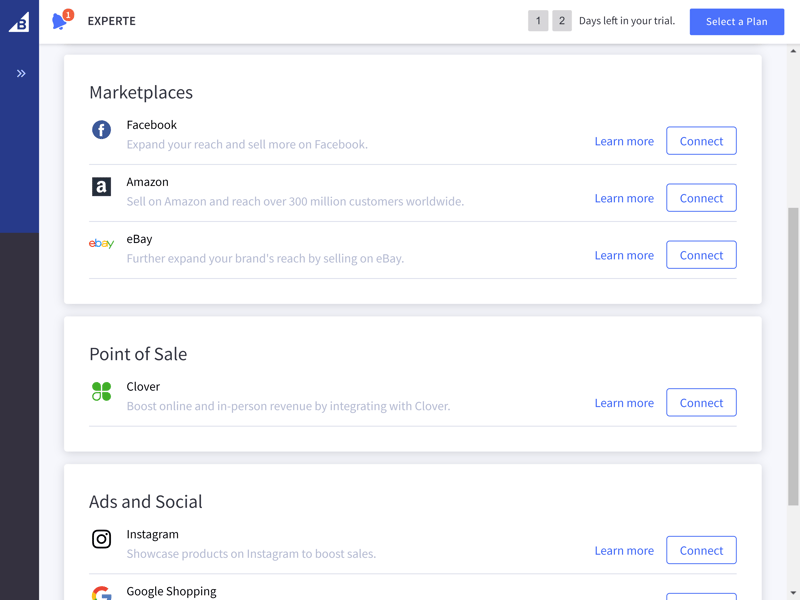Click the Google Shopping logo icon

tap(102, 593)
